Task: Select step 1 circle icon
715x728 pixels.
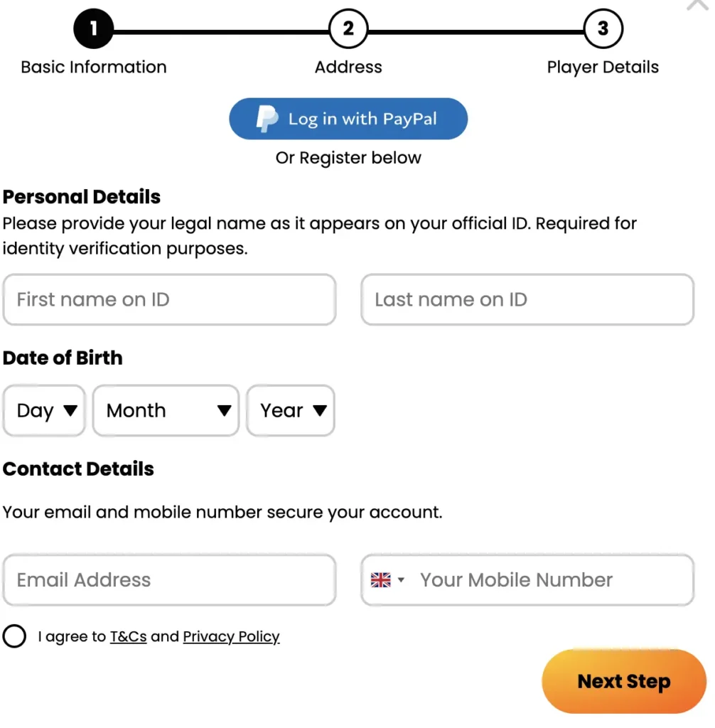Action: point(93,29)
